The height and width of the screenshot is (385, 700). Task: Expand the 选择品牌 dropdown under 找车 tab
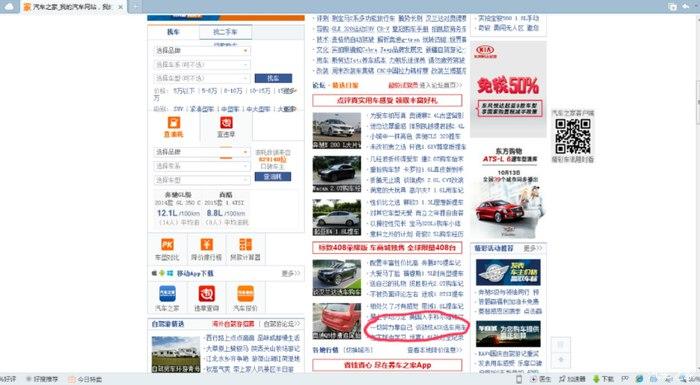pyautogui.click(x=202, y=50)
